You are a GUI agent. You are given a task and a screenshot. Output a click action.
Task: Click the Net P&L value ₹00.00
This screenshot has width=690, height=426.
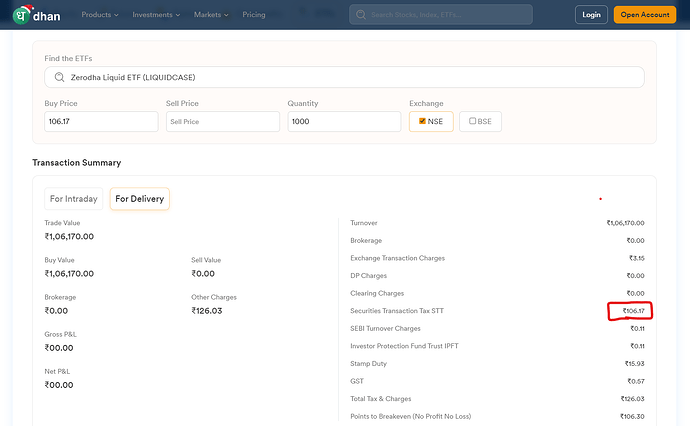click(x=59, y=385)
